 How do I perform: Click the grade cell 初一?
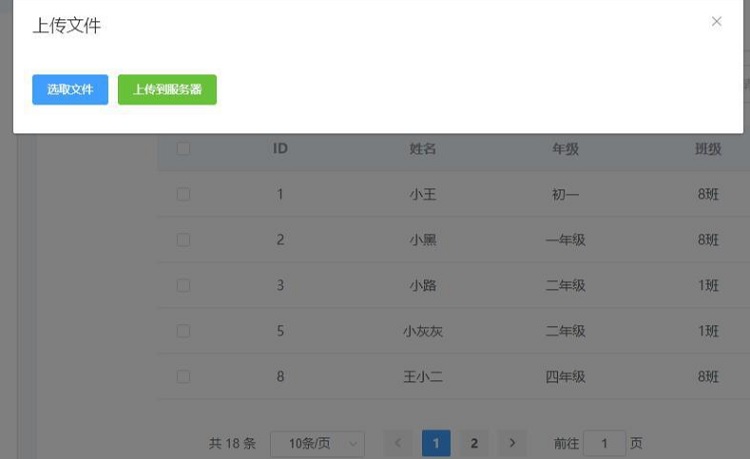[565, 194]
